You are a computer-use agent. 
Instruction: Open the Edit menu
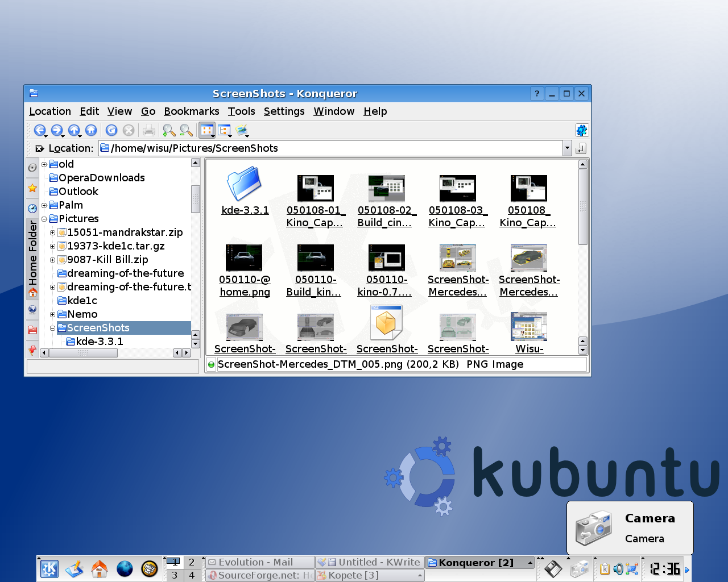pyautogui.click(x=89, y=111)
